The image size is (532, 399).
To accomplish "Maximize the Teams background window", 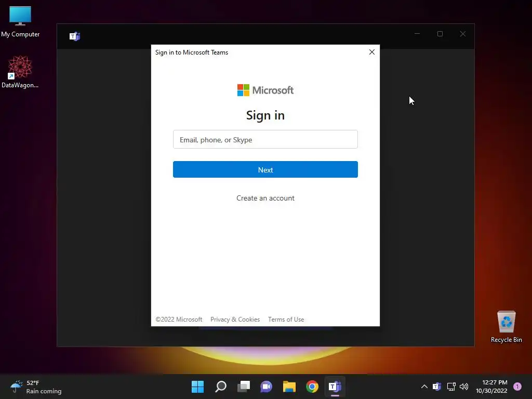I will click(440, 34).
